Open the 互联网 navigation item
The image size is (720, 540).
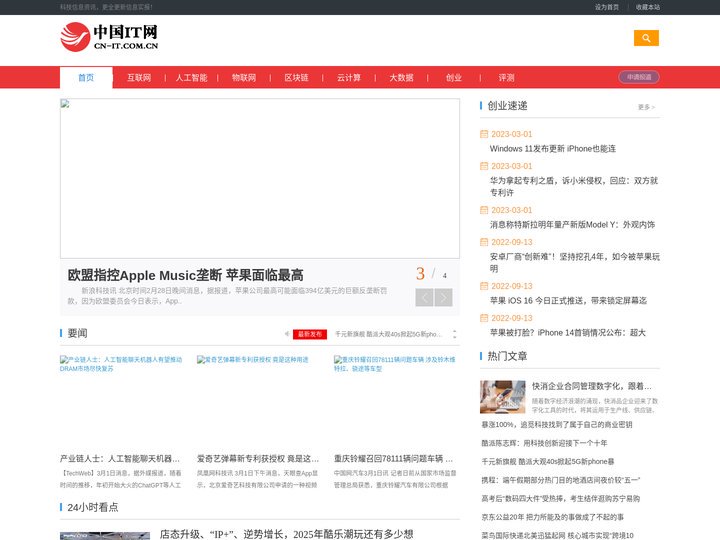pos(139,78)
